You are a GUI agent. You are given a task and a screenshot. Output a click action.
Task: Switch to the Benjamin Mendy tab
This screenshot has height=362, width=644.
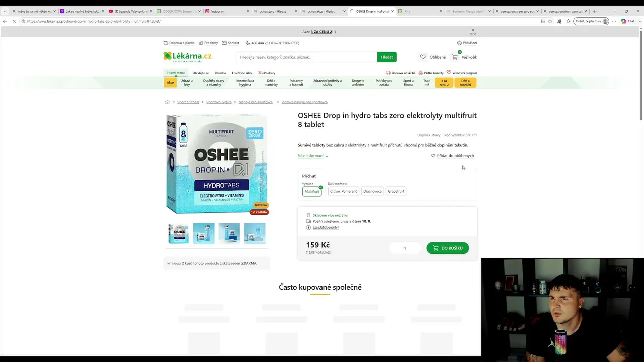pos(468,11)
